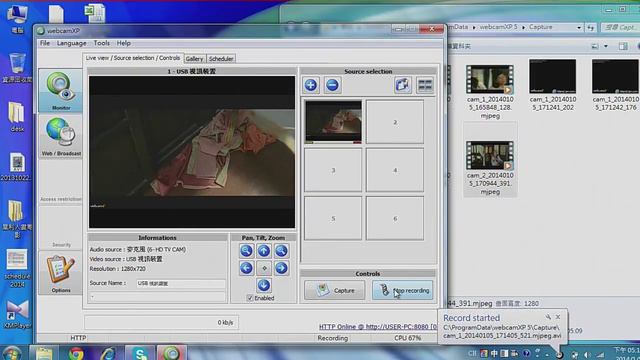
Task: Pan camera left arrow
Action: (246, 268)
